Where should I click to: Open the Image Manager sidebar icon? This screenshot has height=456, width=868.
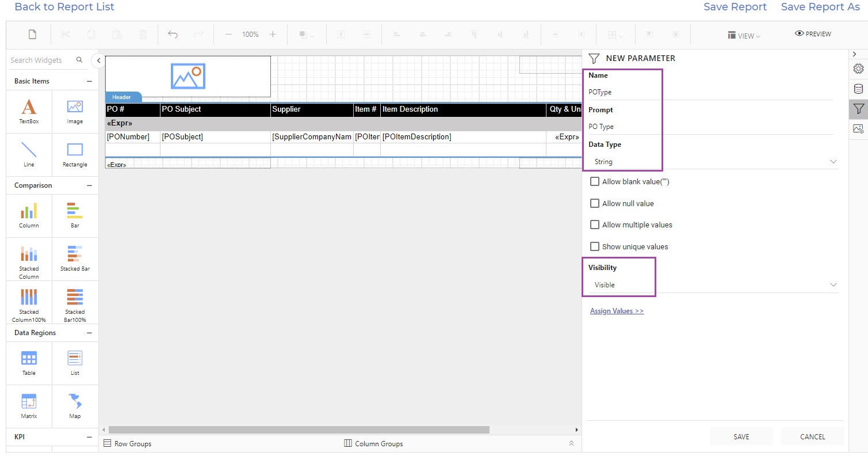click(x=858, y=129)
